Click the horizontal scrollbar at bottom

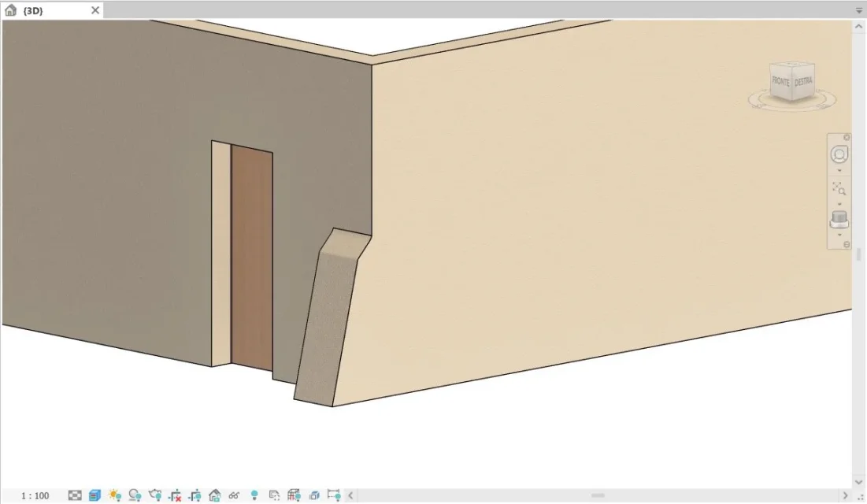598,495
